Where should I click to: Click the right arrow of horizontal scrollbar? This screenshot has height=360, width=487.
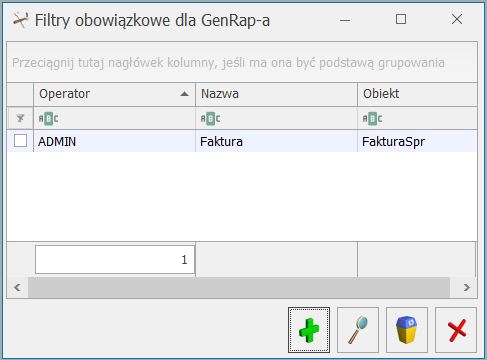467,287
